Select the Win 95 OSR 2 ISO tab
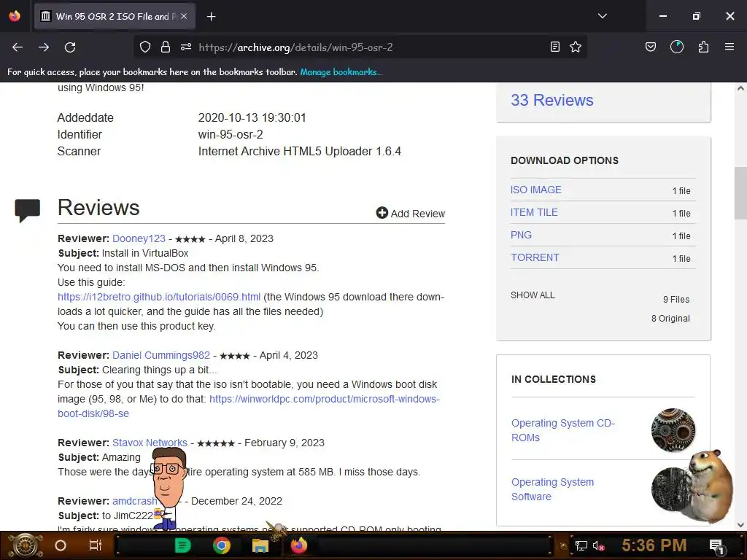The width and height of the screenshot is (747, 560). (x=115, y=16)
